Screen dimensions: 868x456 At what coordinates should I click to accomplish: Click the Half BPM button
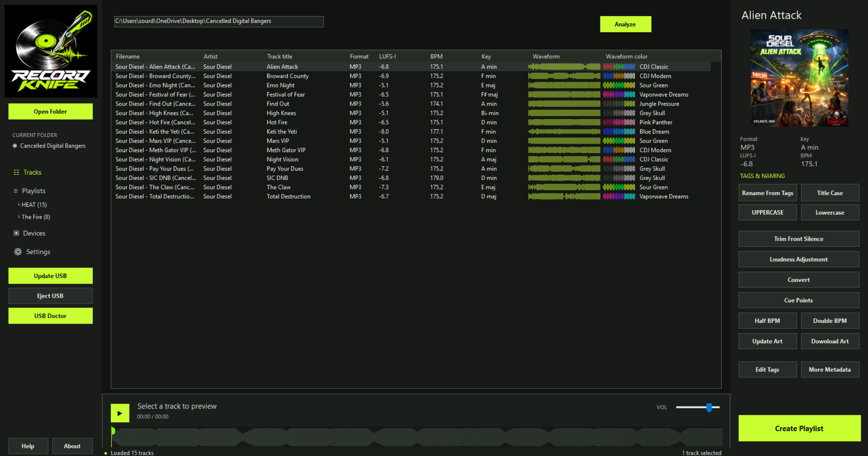click(x=768, y=321)
